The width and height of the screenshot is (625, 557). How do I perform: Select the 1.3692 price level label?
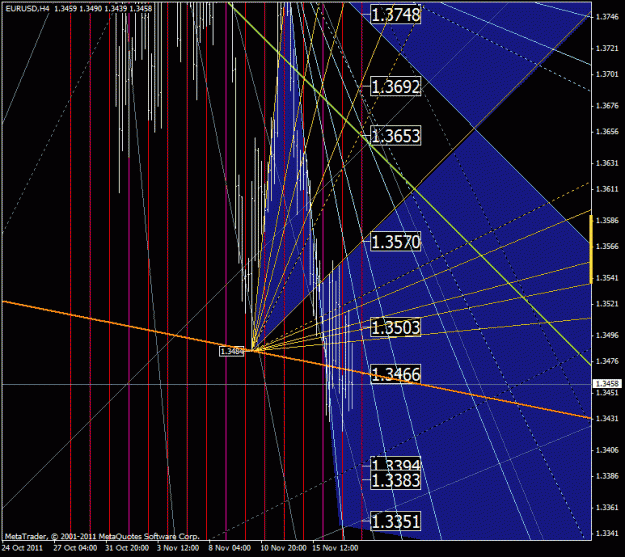point(395,87)
